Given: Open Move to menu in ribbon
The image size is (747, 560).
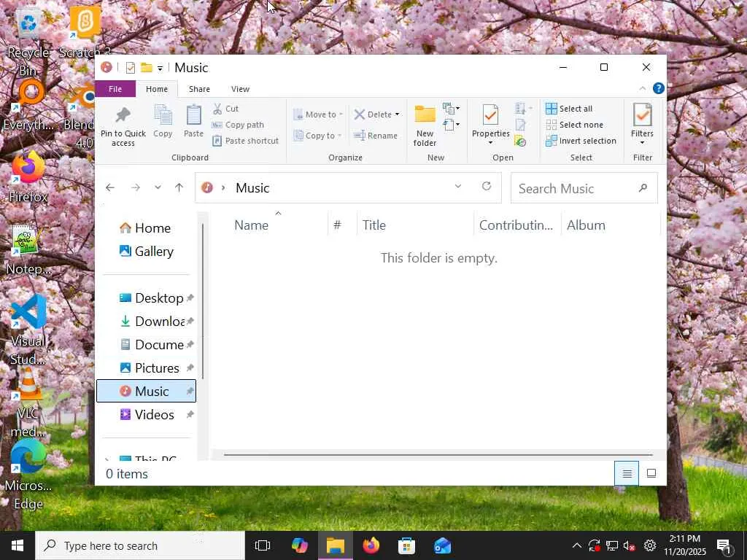Looking at the screenshot, I should coord(318,114).
